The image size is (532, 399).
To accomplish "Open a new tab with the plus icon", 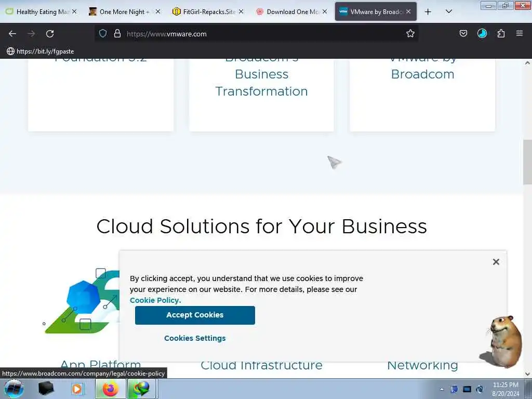I will 428,12.
